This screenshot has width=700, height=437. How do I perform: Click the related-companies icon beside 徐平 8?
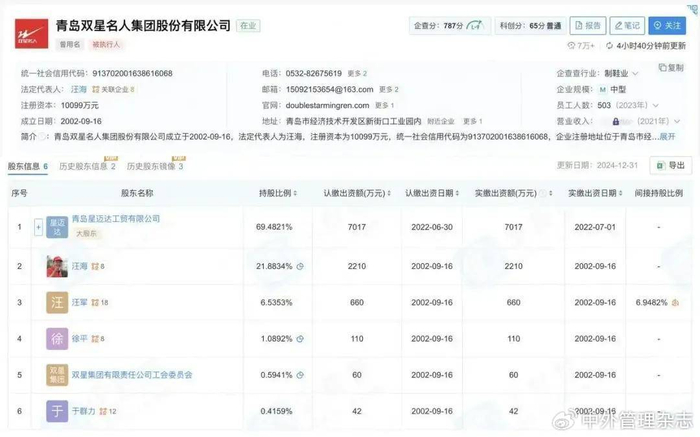pos(95,339)
